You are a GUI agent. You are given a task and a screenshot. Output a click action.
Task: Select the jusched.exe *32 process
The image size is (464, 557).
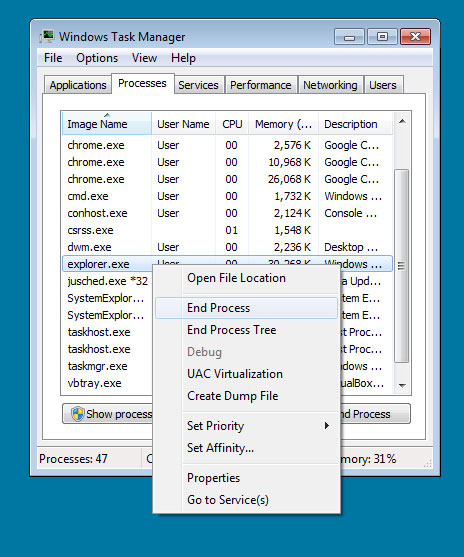pos(107,281)
